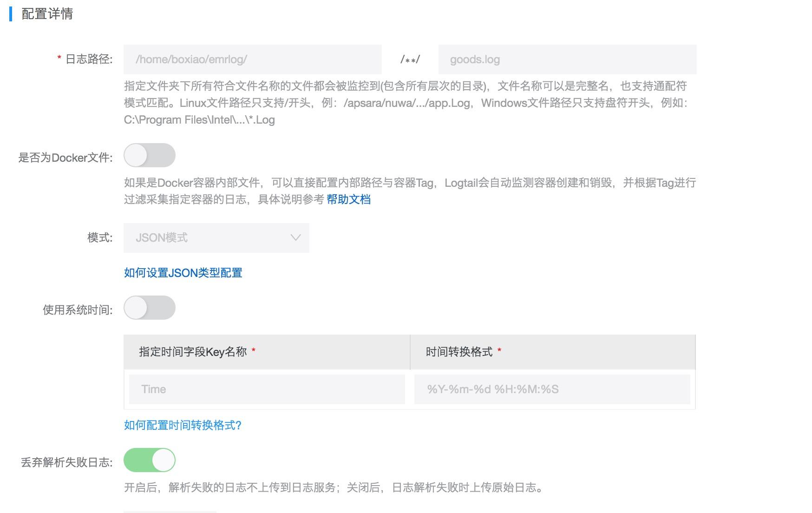This screenshot has height=513, width=812.
Task: Click the 时间转换格式 table header
Action: (461, 352)
